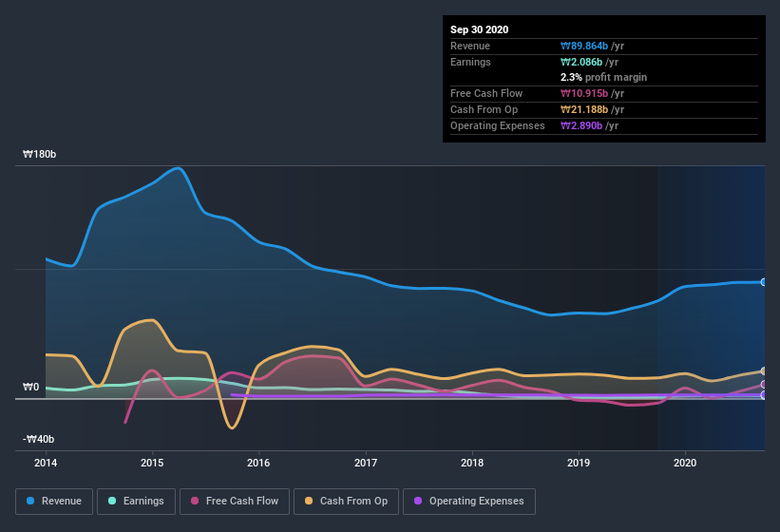This screenshot has height=532, width=780.
Task: Click the Cash From Op endpoint marker
Action: pos(764,370)
